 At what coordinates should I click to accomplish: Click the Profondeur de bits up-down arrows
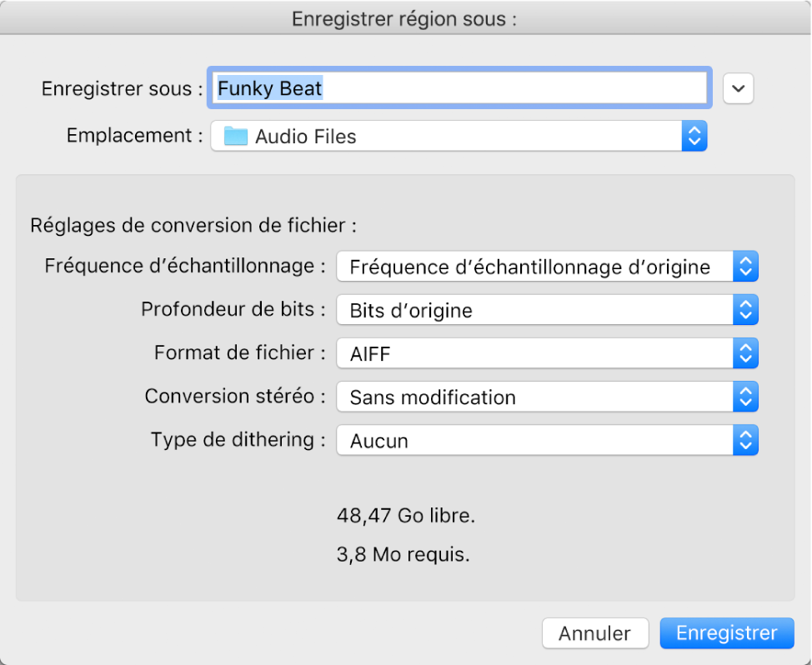coord(745,311)
